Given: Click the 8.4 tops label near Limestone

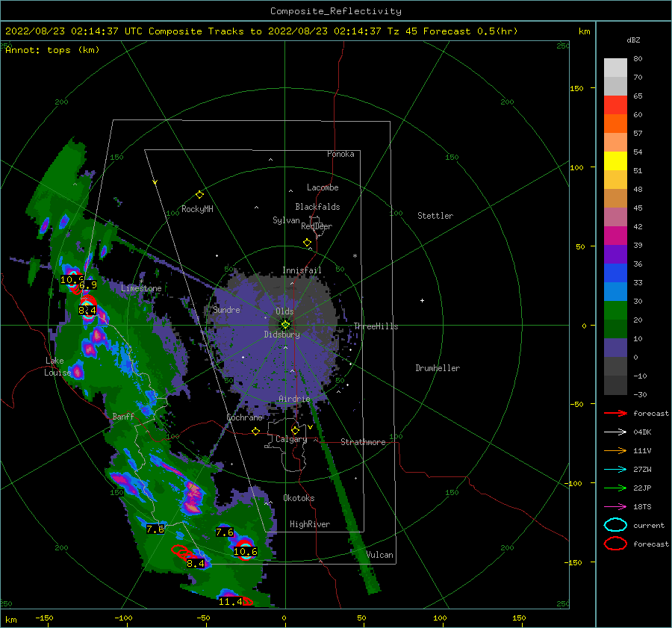Looking at the screenshot, I should (x=87, y=310).
